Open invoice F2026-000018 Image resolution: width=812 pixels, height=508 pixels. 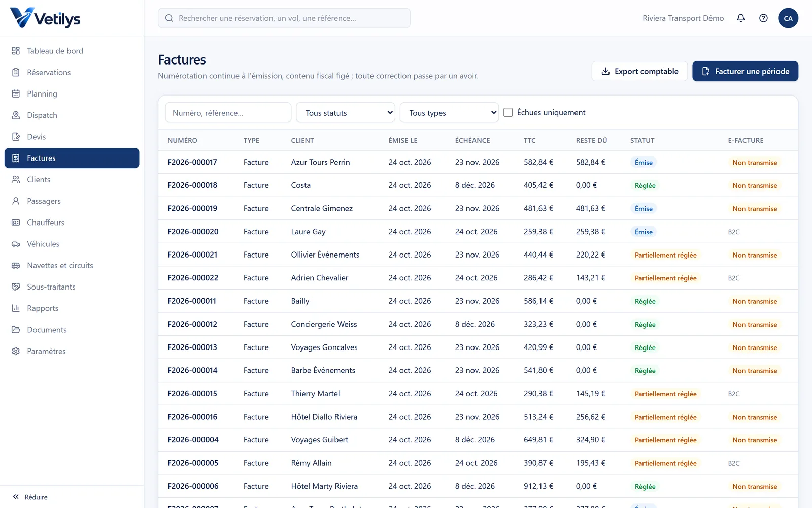pyautogui.click(x=192, y=185)
